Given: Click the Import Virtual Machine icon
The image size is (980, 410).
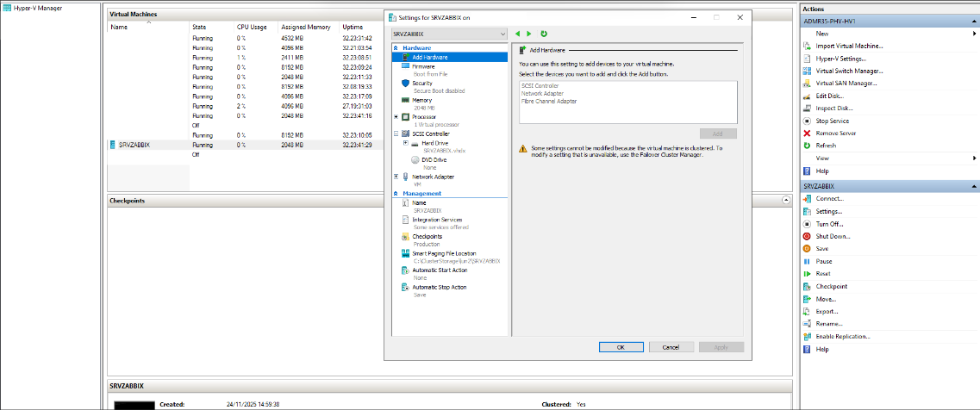Looking at the screenshot, I should 806,46.
